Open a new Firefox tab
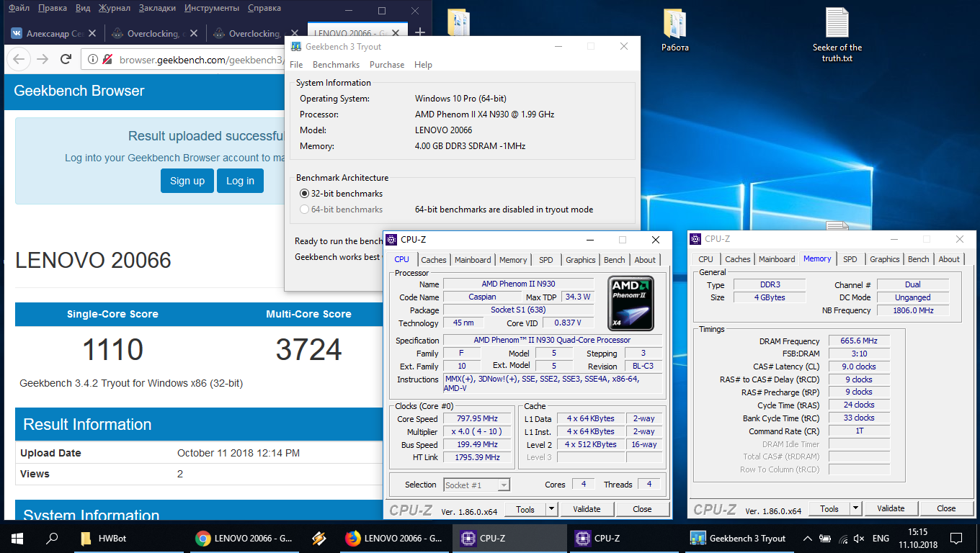The width and height of the screenshot is (980, 553). 421,34
